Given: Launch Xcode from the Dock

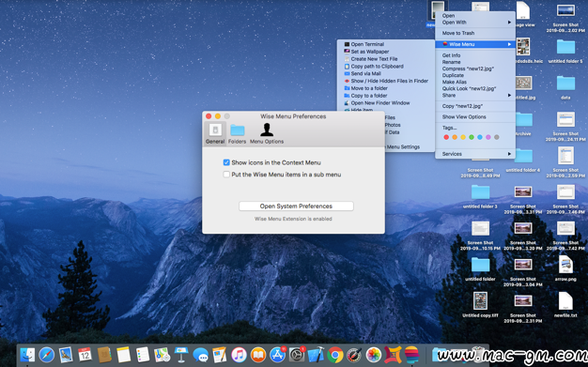Looking at the screenshot, I should pyautogui.click(x=317, y=355).
